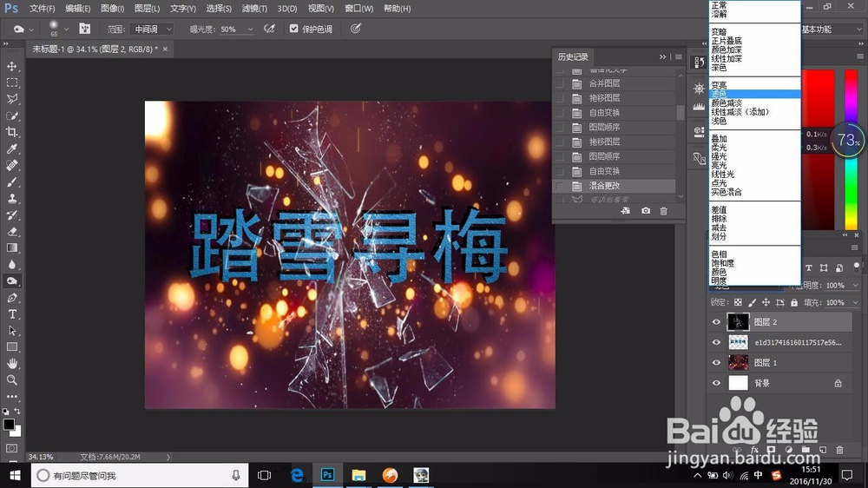
Task: Open the 填充 fill percentage dropdown
Action: pos(855,302)
